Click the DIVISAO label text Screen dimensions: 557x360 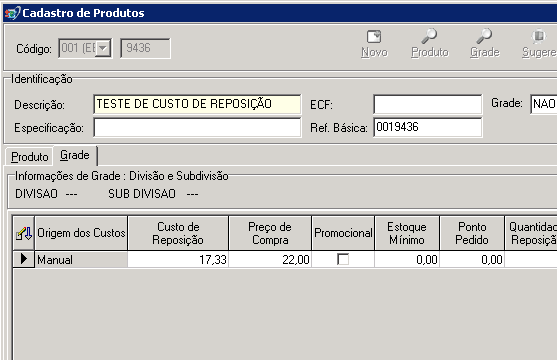tap(36, 194)
